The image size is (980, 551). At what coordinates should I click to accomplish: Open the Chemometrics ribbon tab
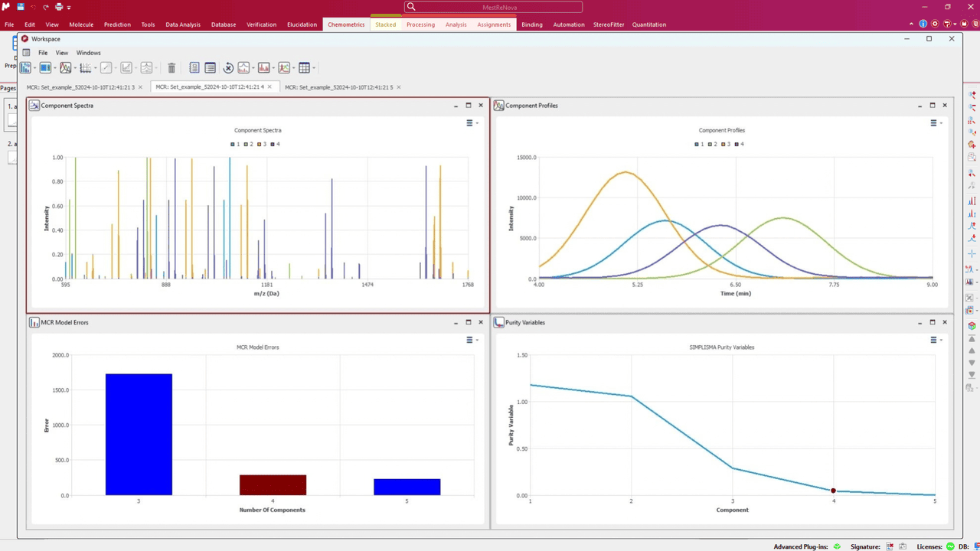(346, 24)
